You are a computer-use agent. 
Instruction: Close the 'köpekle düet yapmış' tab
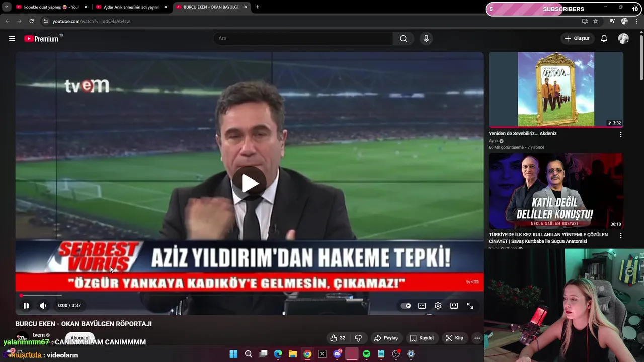(86, 7)
